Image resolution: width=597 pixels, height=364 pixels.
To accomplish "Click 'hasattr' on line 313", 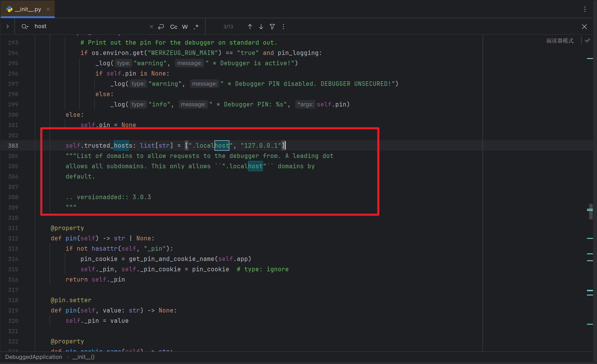I will click(105, 249).
